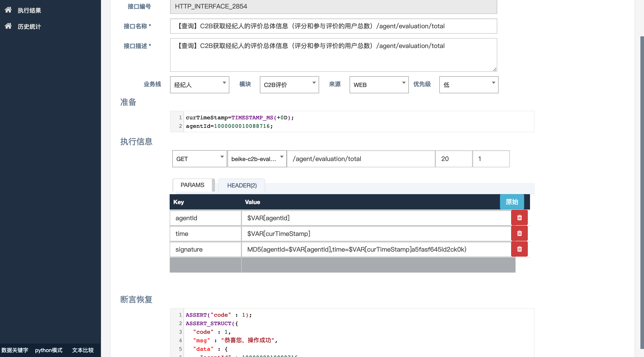
Task: Click the field containing 20
Action: [x=454, y=159]
